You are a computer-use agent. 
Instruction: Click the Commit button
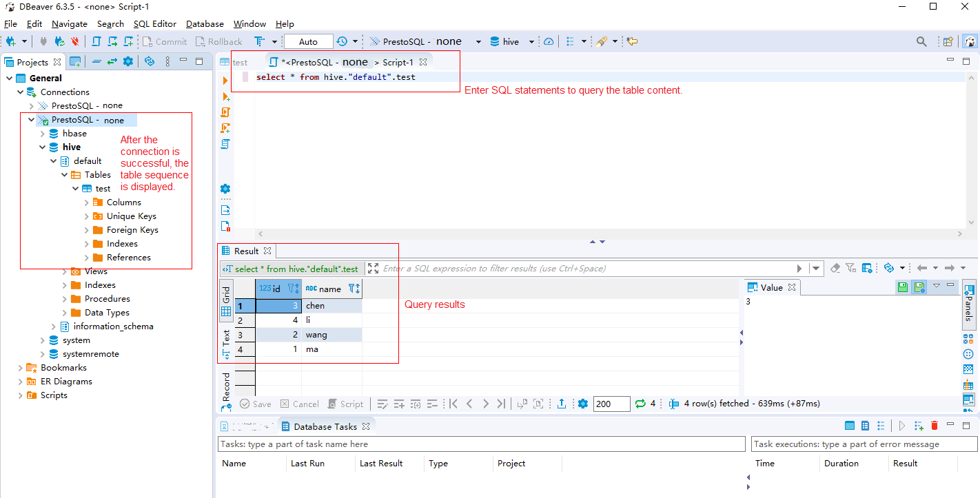click(164, 41)
